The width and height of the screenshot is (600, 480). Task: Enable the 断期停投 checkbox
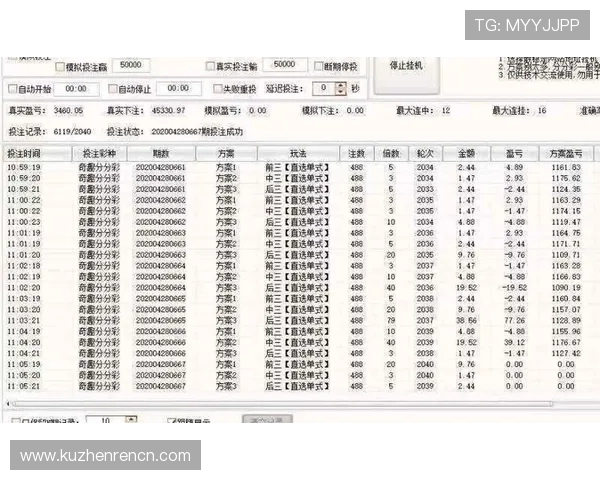click(318, 66)
